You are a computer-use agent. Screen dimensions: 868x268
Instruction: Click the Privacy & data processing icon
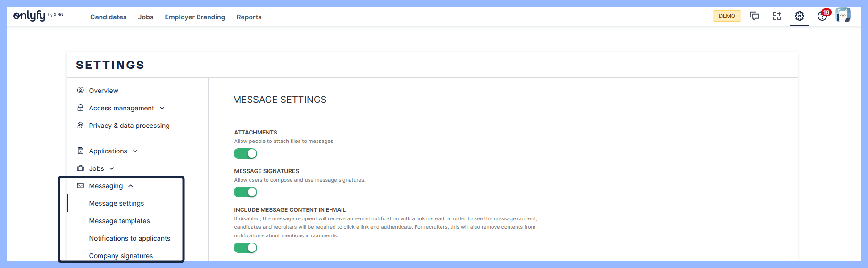[x=81, y=125]
